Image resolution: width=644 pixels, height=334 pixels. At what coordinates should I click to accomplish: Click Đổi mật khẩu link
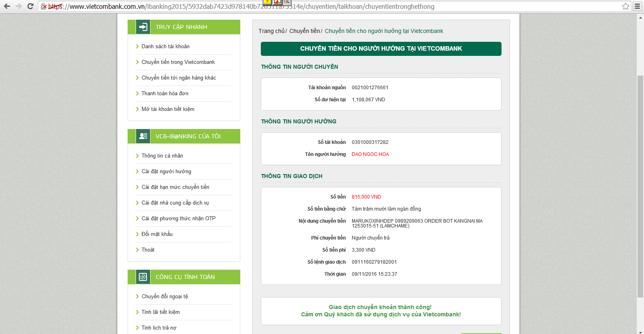pyautogui.click(x=157, y=234)
